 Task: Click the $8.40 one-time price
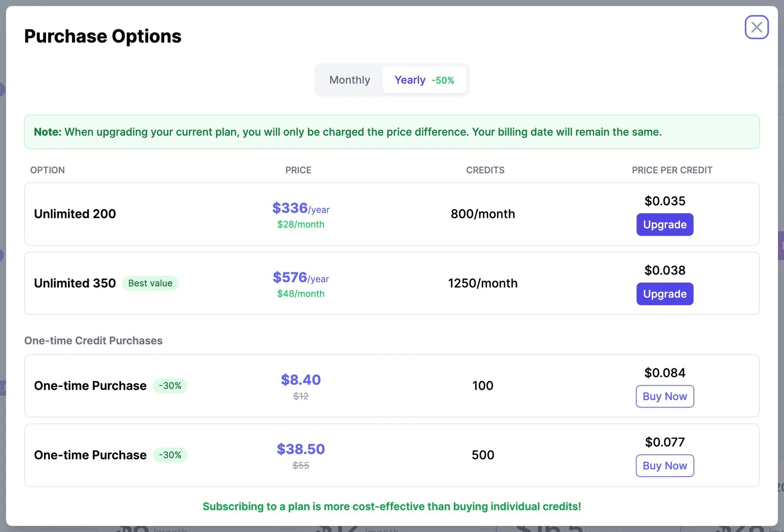tap(301, 380)
